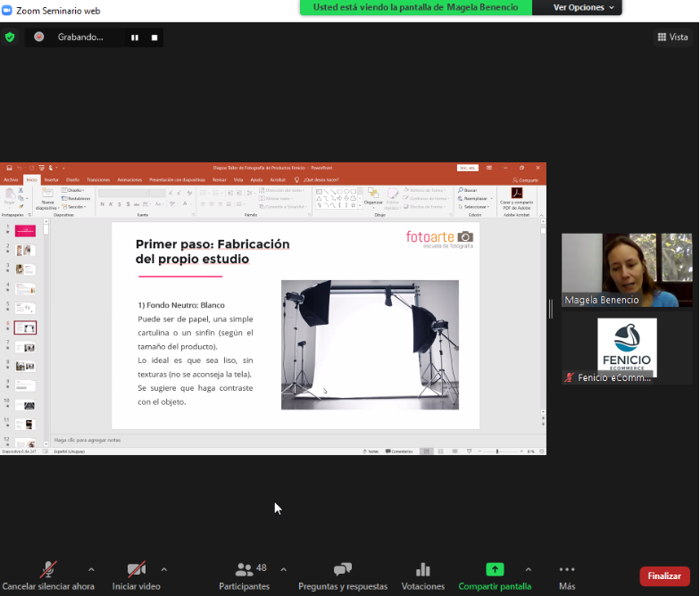Open the Votaciones polls icon
The width and height of the screenshot is (700, 596).
coord(423,569)
